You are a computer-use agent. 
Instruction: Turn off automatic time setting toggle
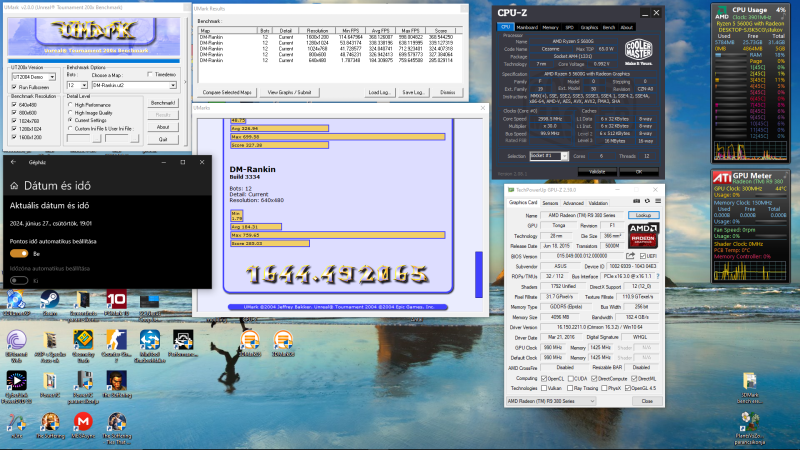[19, 254]
